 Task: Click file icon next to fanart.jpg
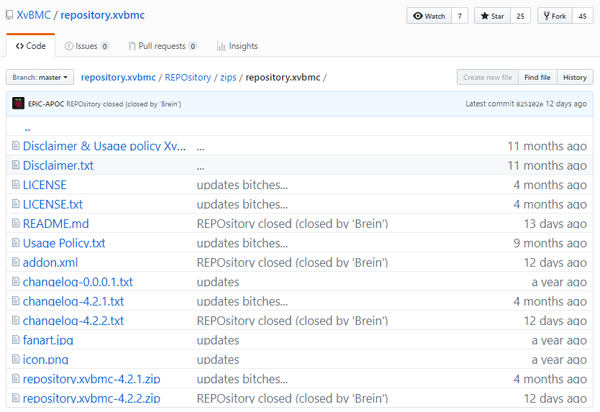pos(16,340)
